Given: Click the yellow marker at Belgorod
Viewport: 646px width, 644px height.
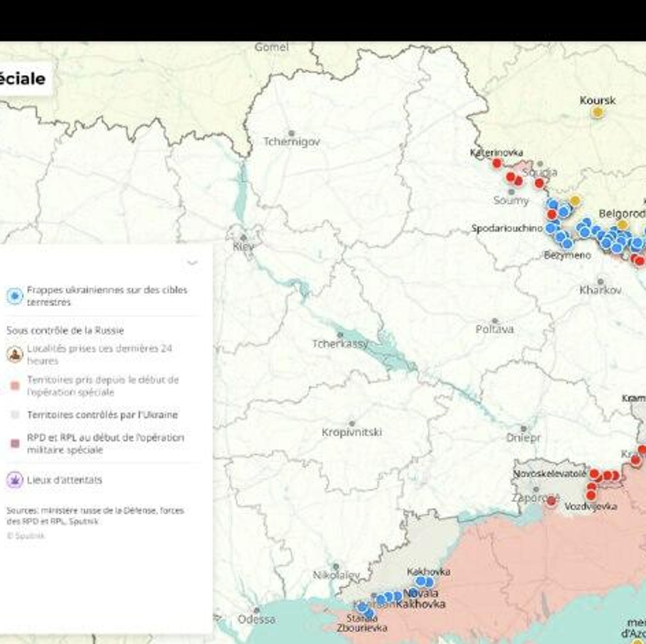Looking at the screenshot, I should click(x=622, y=224).
